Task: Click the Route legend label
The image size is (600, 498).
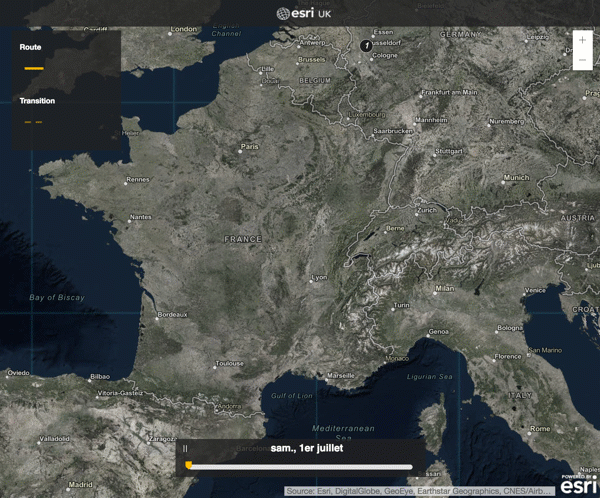Action: pos(30,47)
